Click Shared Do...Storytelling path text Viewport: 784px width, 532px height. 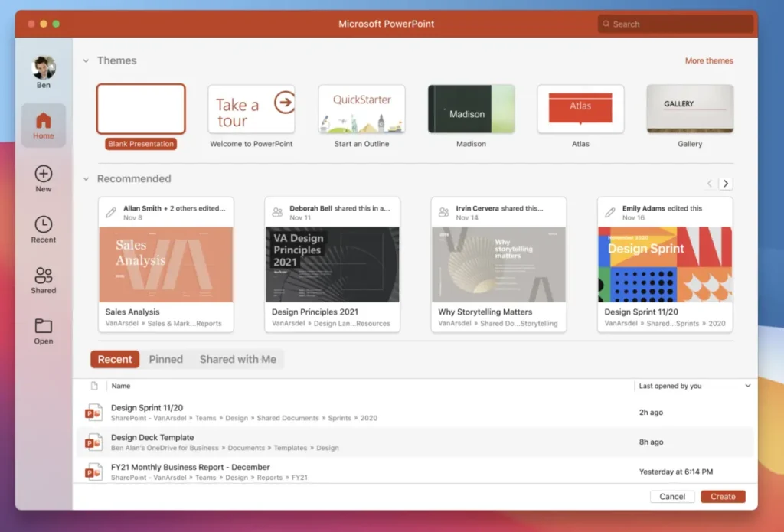click(518, 324)
